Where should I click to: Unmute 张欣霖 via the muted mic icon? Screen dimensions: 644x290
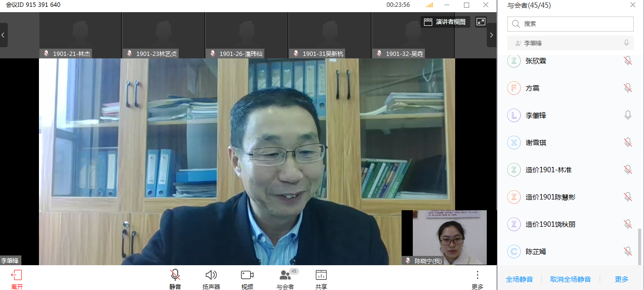[628, 61]
